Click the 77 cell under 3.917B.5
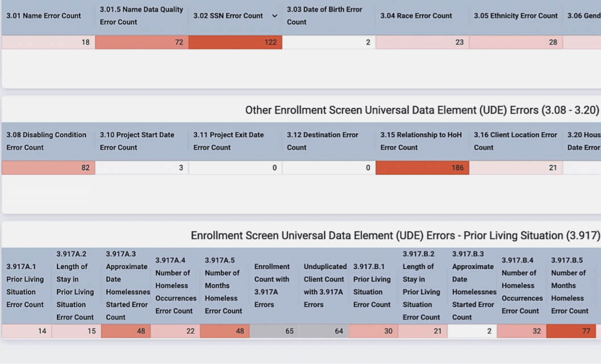601x364 pixels. pos(571,330)
